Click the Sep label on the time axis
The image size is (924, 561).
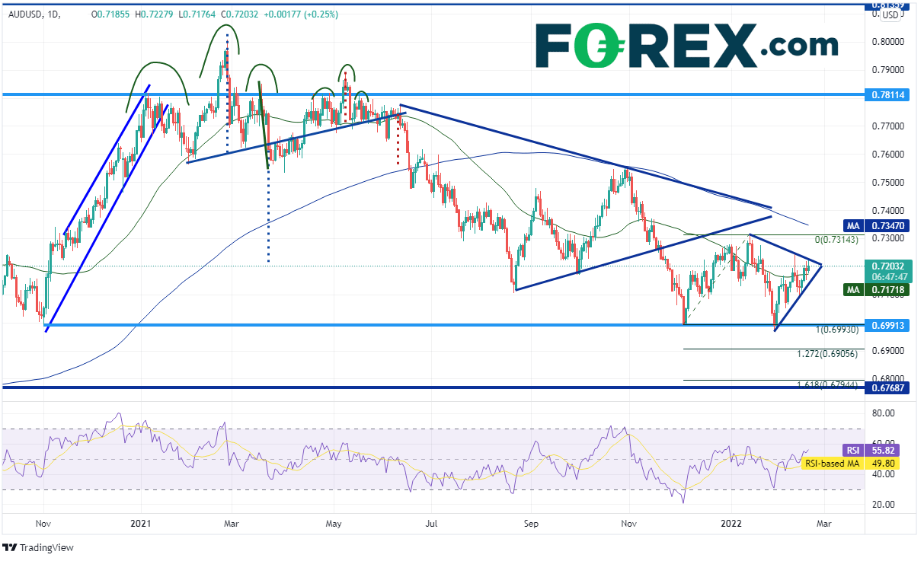(531, 524)
